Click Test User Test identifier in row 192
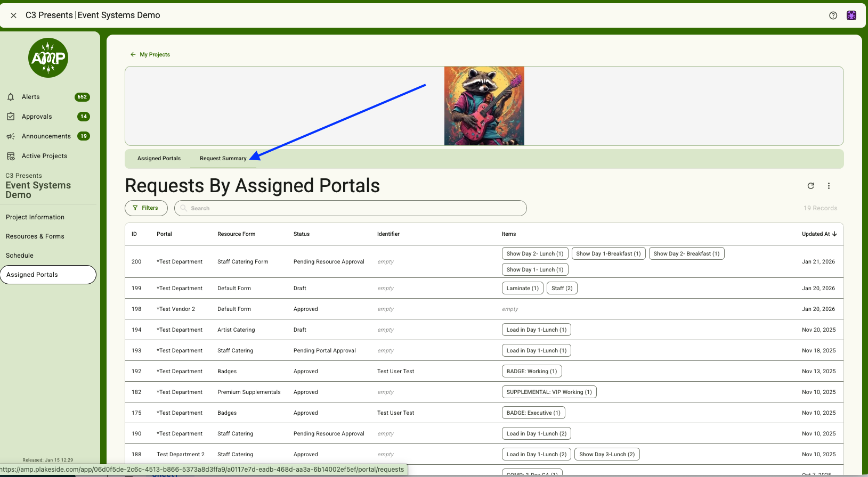The height and width of the screenshot is (477, 868). tap(395, 372)
